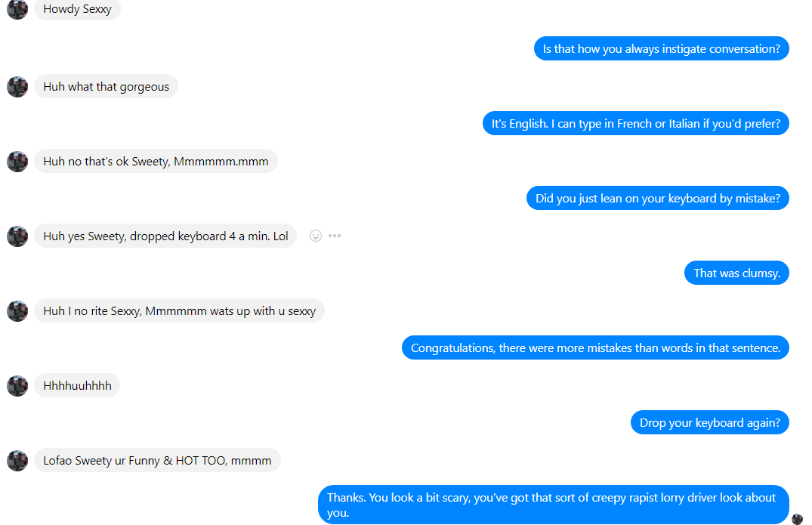Click the 'Thanks. You look a bit scary' message
This screenshot has width=812, height=525.
[553, 505]
